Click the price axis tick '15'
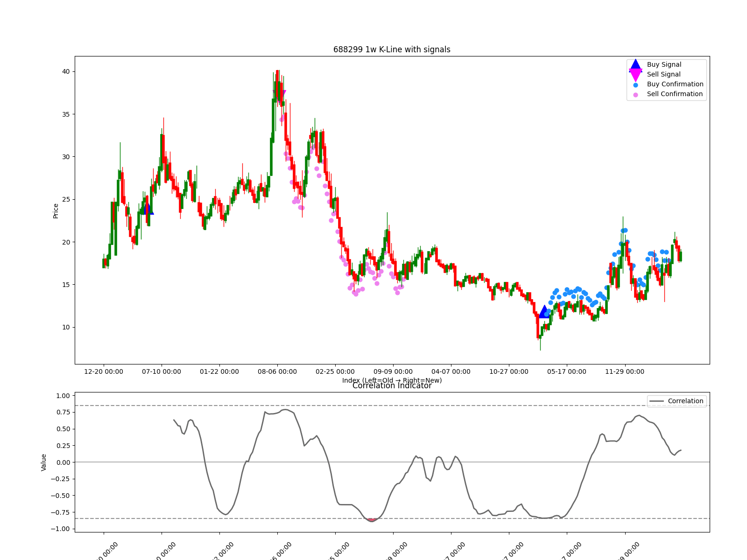The height and width of the screenshot is (560, 747). click(66, 285)
